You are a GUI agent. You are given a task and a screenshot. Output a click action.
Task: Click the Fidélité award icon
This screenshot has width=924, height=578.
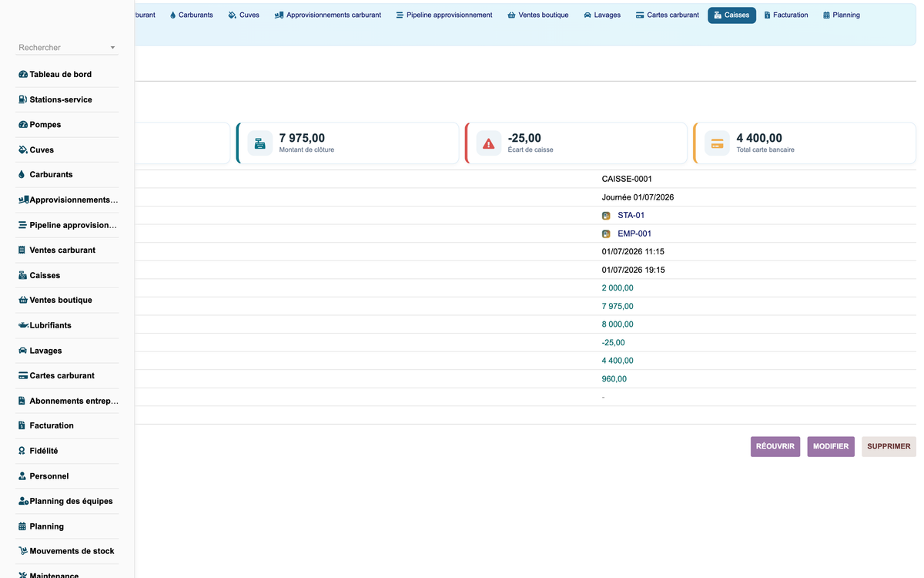[x=22, y=451]
